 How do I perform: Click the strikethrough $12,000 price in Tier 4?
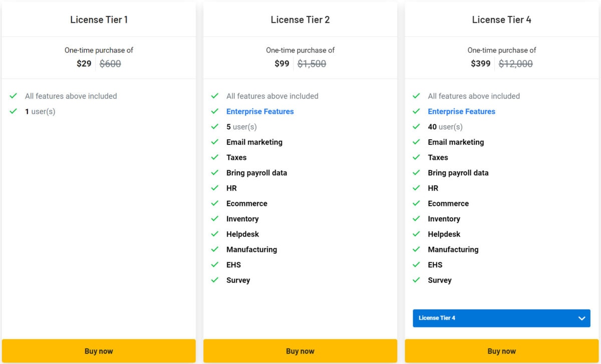[x=515, y=64]
